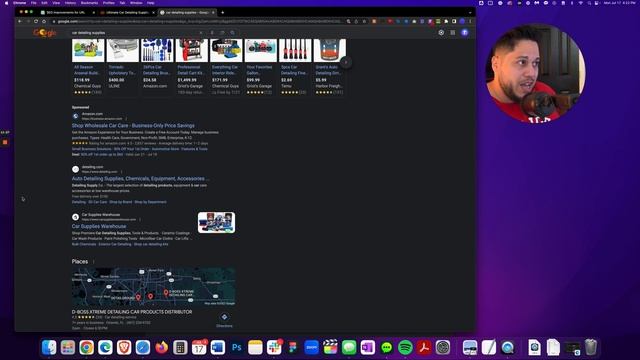Open OneNote from the dock
Viewport: 640px width, 360px height.
click(x=368, y=347)
